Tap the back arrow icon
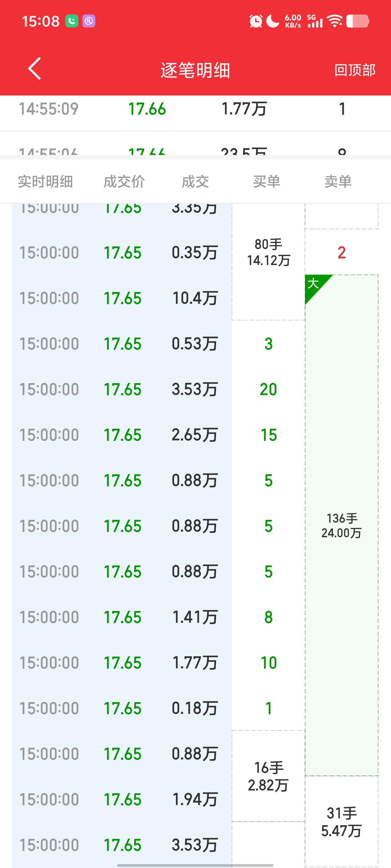 click(34, 69)
